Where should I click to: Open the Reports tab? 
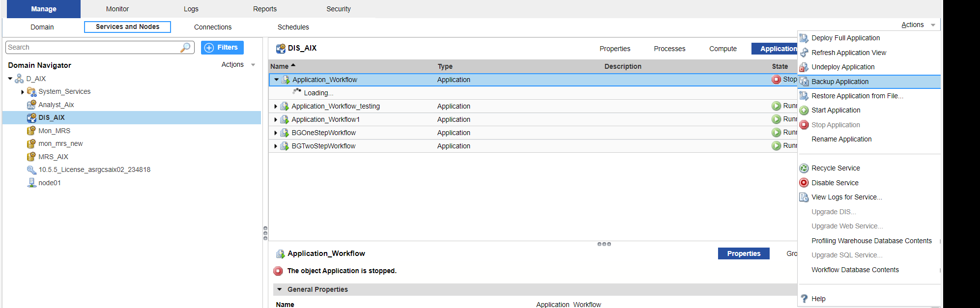point(265,9)
